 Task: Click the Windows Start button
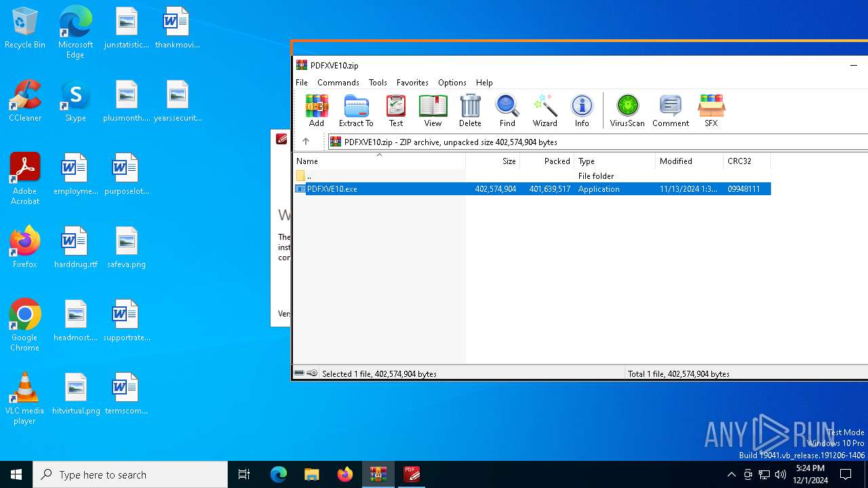[x=16, y=474]
